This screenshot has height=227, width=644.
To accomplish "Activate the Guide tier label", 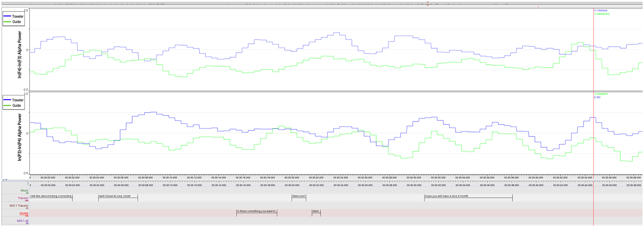I will [24, 213].
